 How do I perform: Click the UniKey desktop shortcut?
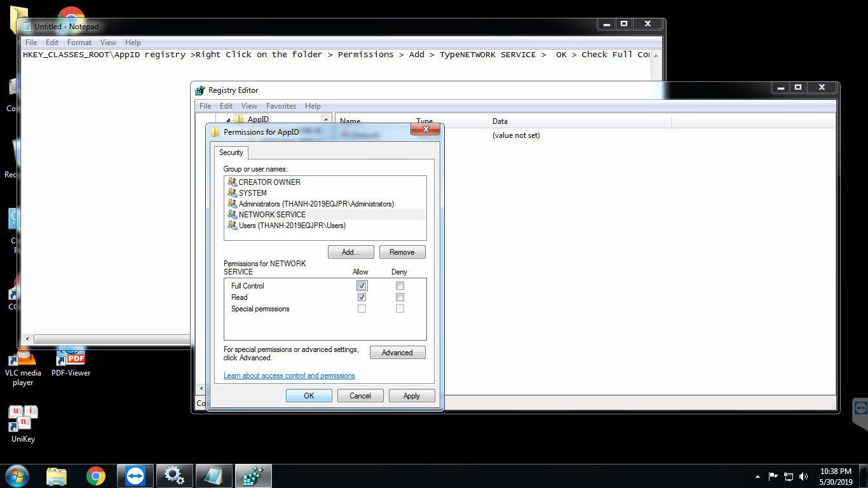point(23,424)
